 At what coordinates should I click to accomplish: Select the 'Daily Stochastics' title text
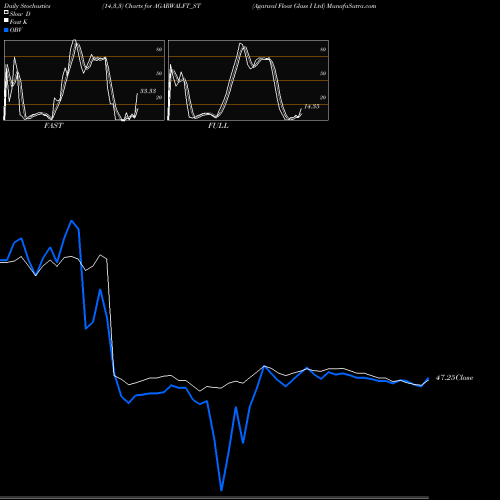coord(27,6)
